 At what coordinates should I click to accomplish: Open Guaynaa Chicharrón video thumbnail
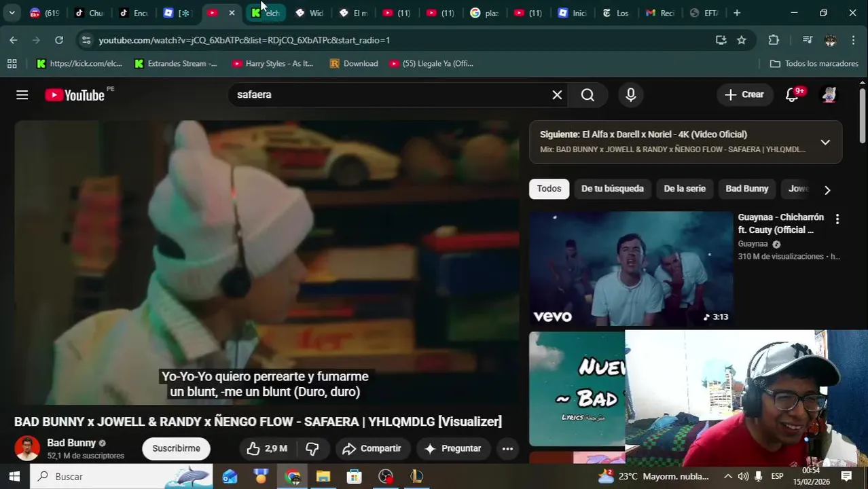631,269
